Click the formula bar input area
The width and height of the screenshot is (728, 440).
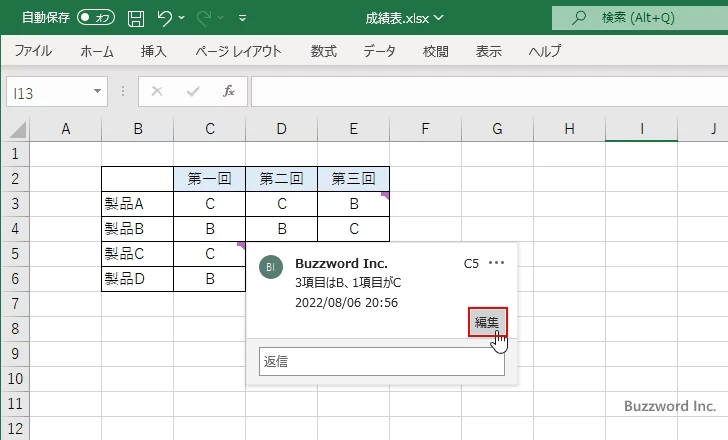click(x=490, y=92)
